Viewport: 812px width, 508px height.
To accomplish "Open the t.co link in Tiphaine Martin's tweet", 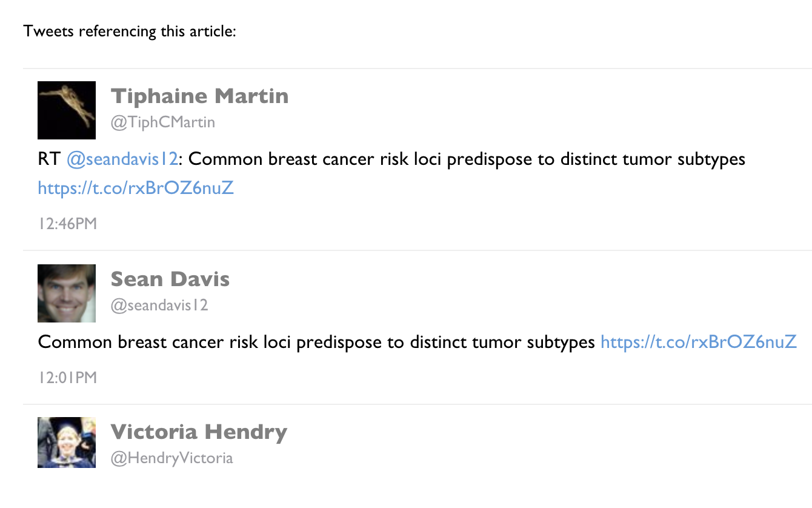I will coord(136,188).
